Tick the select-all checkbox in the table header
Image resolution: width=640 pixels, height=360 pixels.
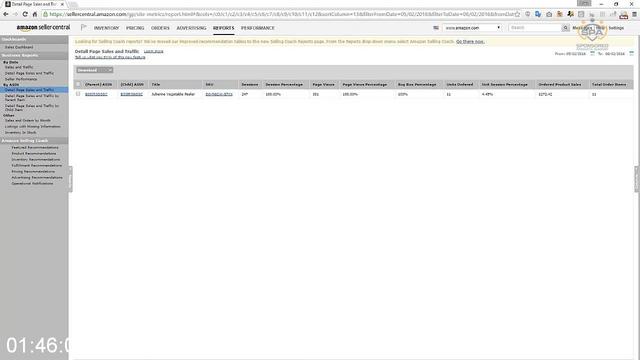click(78, 84)
